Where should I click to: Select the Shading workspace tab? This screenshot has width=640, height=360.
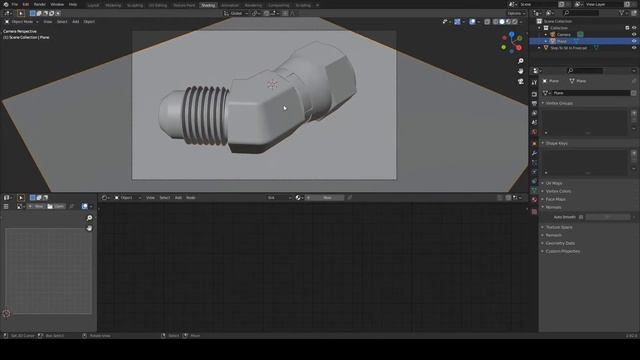208,5
